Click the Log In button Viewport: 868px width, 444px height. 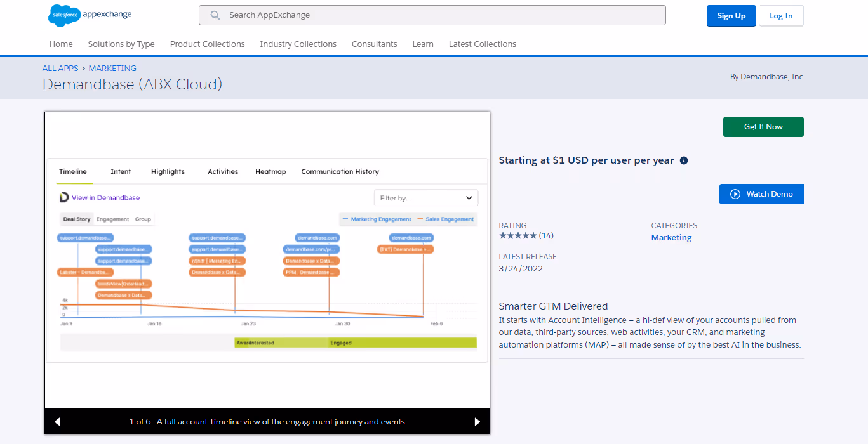pos(781,16)
